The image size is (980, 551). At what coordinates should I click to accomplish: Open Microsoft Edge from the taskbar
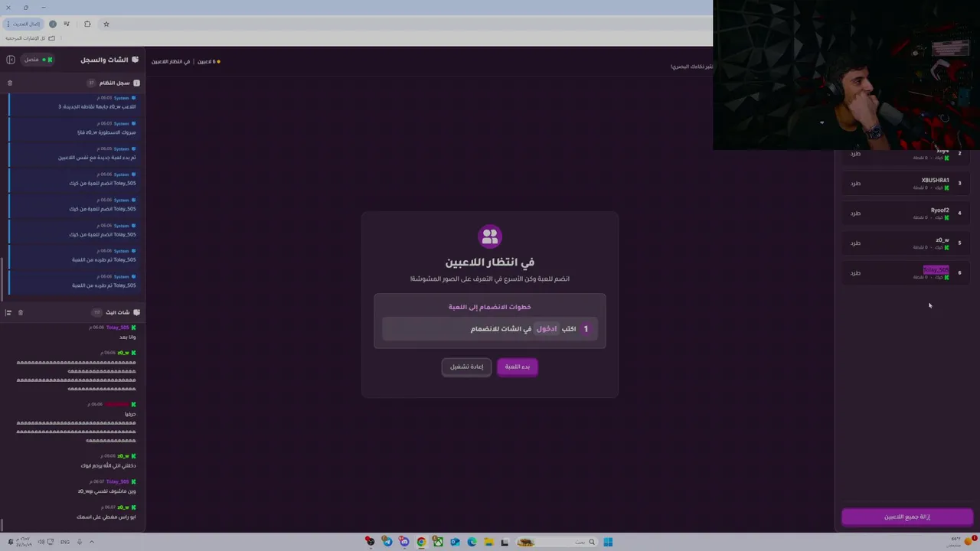pyautogui.click(x=472, y=542)
